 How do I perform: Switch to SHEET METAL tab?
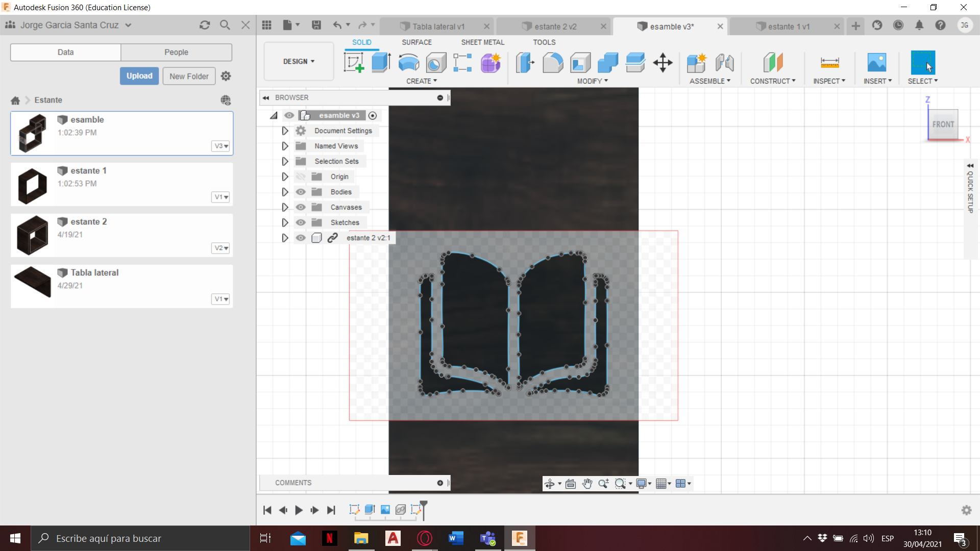(482, 42)
